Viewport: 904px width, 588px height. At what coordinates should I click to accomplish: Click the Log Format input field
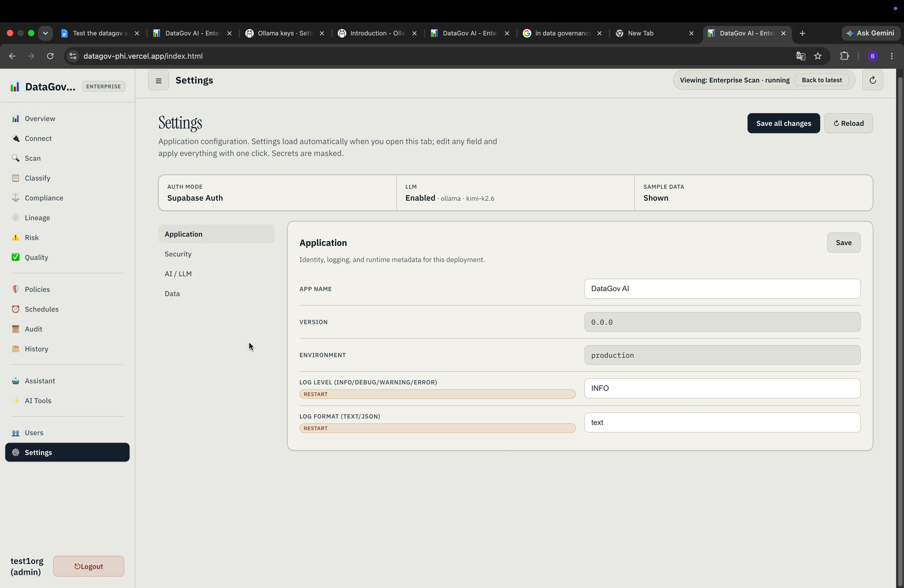(722, 422)
